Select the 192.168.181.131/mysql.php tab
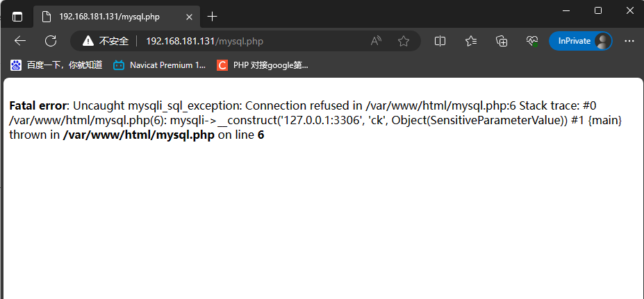 tap(110, 17)
